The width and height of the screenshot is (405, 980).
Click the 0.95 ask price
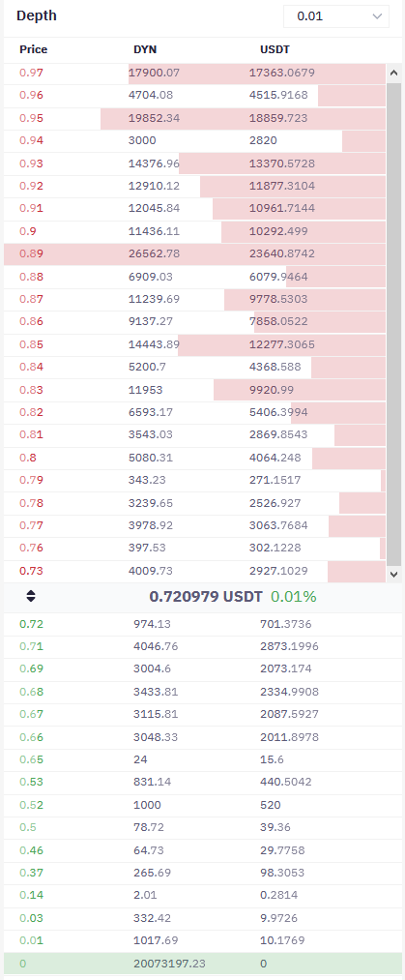click(x=31, y=118)
